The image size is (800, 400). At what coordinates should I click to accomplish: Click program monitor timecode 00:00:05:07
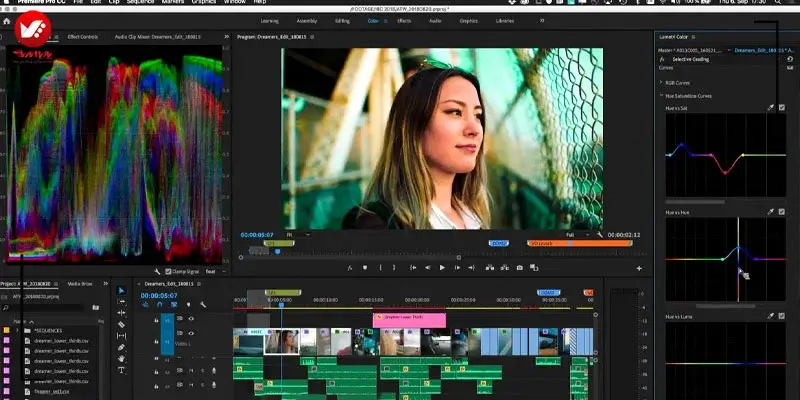coord(257,235)
